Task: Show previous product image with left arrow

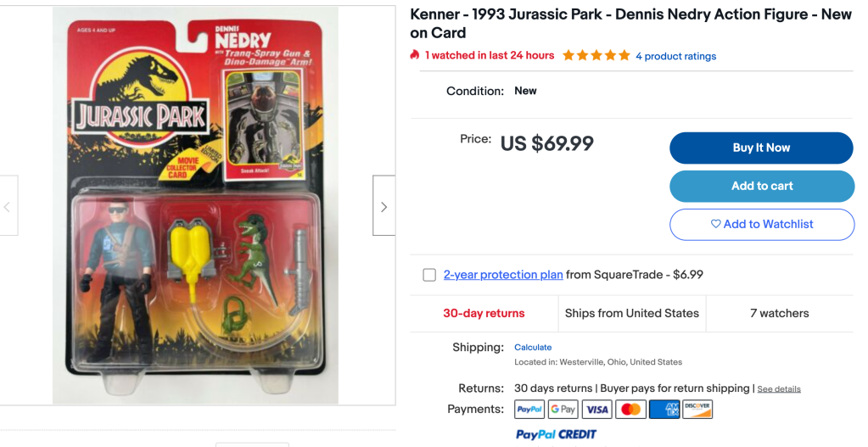Action: point(8,206)
